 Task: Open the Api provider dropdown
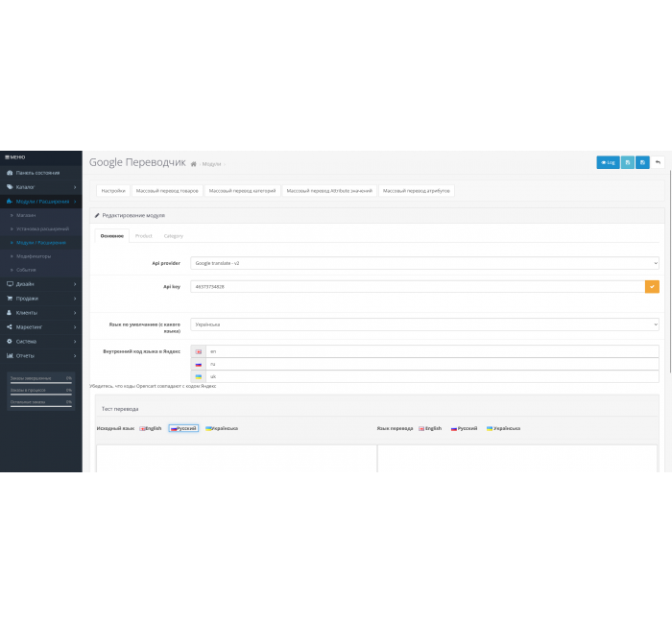(x=424, y=263)
